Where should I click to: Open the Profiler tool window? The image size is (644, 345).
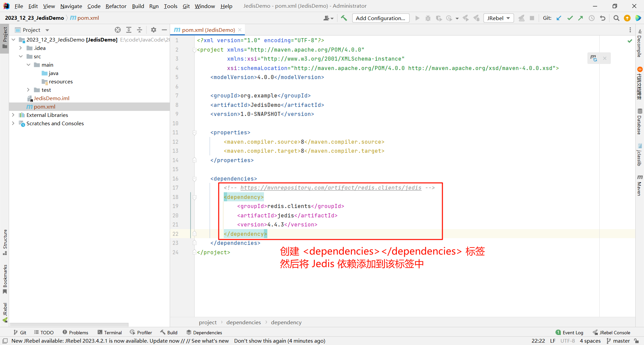click(141, 332)
